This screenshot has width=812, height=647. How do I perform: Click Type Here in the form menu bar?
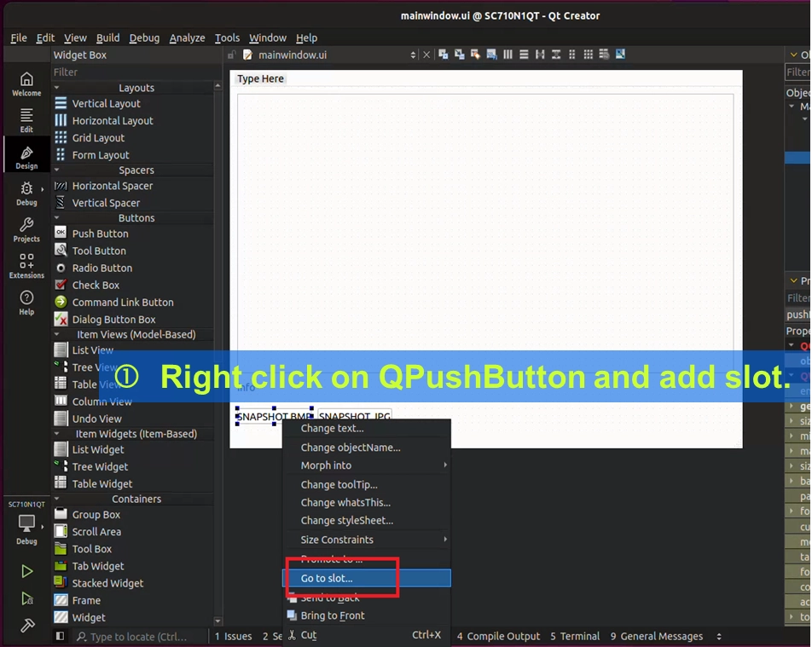click(260, 78)
